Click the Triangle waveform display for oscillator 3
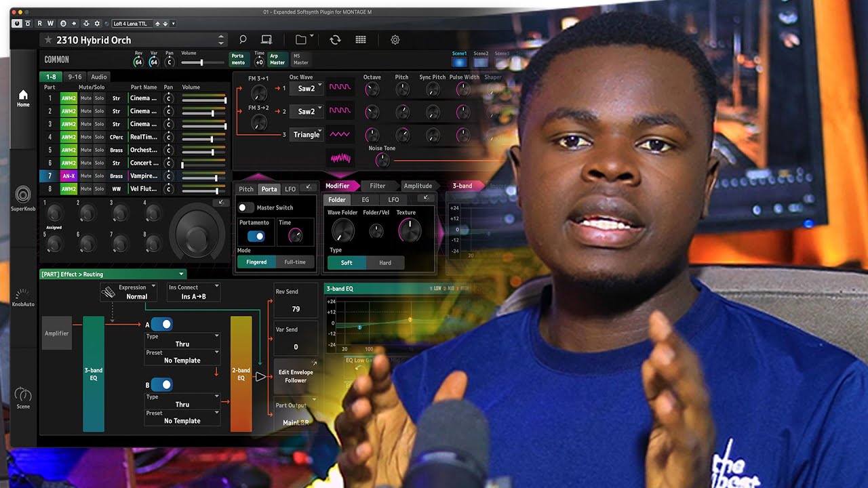This screenshot has height=488, width=868. click(340, 134)
